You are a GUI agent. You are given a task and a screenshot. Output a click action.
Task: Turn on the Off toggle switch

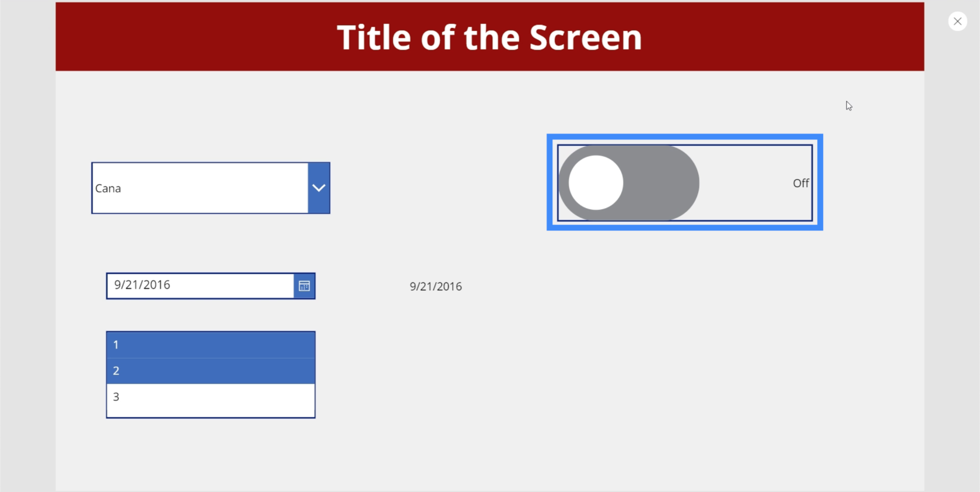(x=628, y=183)
